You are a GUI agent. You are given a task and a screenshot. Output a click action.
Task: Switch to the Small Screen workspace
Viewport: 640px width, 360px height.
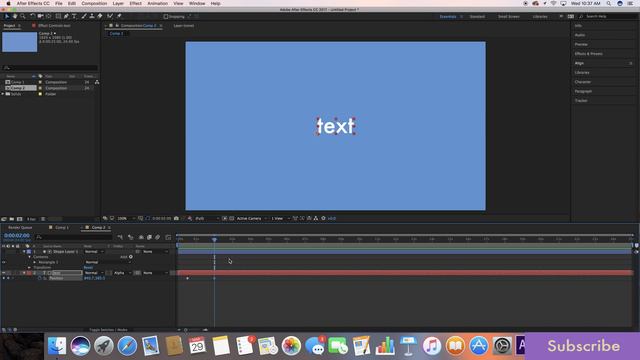[509, 16]
